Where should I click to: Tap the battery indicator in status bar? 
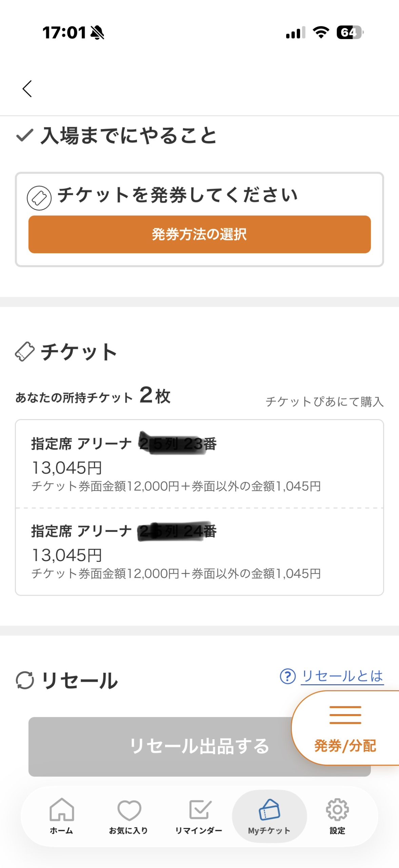[x=349, y=33]
